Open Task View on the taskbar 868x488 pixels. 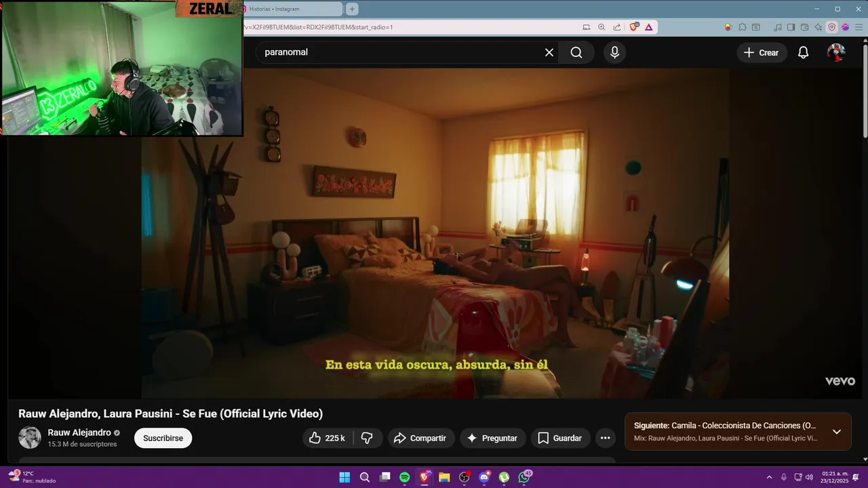pos(384,477)
